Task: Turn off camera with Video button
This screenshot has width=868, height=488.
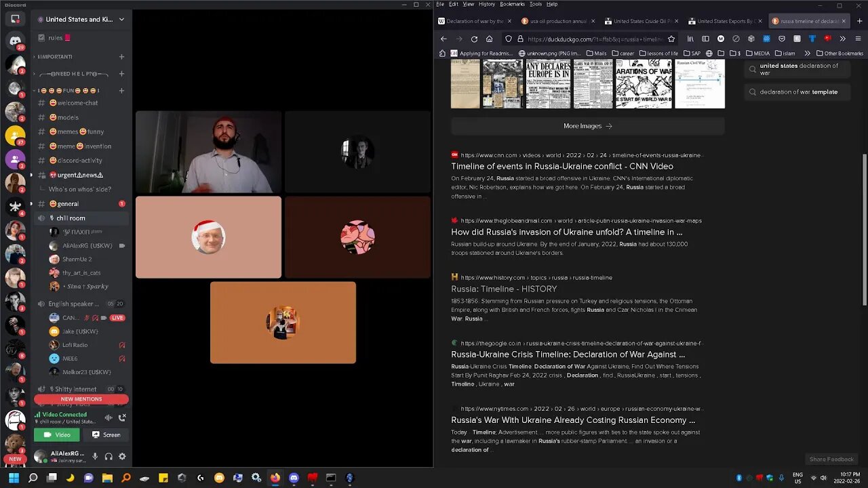Action: [x=57, y=434]
